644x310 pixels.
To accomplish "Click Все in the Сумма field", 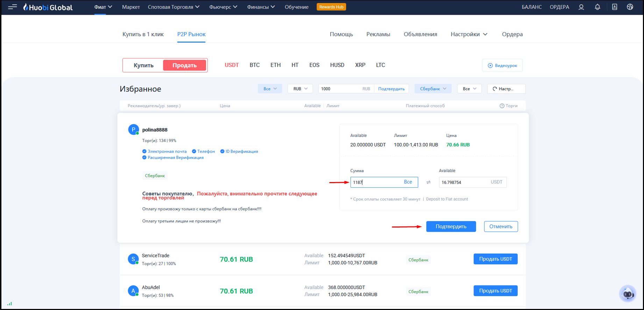I will (408, 182).
